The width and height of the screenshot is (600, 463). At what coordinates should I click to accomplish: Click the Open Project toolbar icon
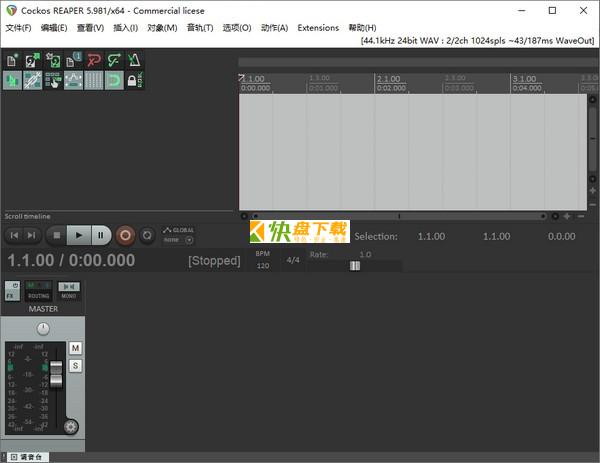[33, 60]
